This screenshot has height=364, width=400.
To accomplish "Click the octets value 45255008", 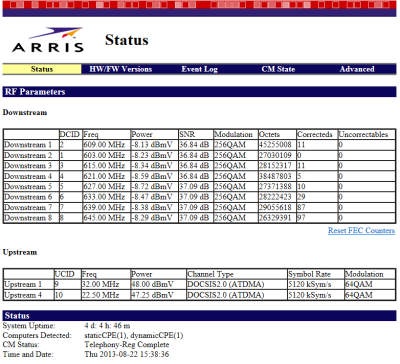I will pyautogui.click(x=275, y=145).
